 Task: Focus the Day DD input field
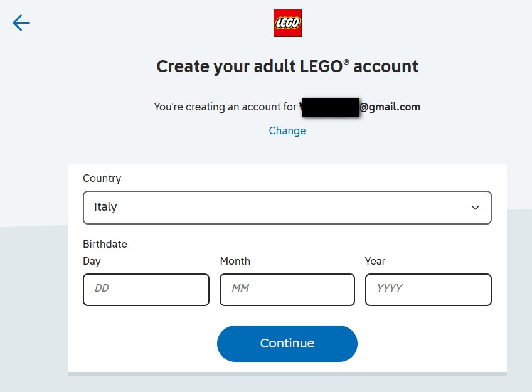[x=146, y=289]
